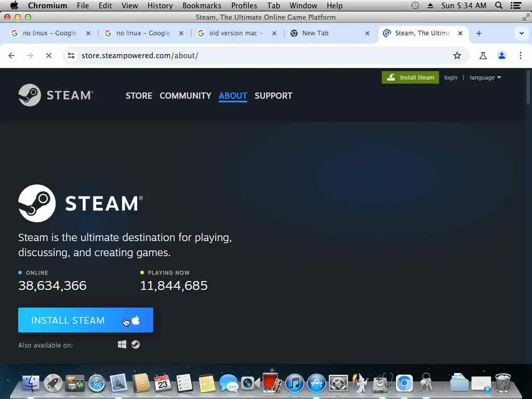
Task: Open System Preferences from the dock
Action: (x=338, y=383)
